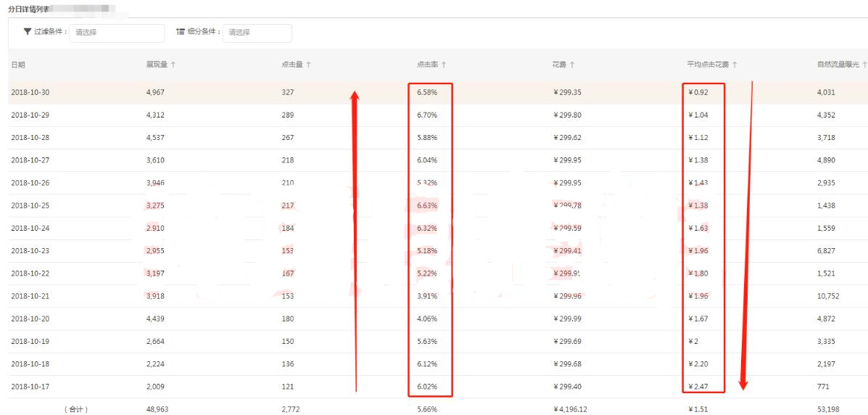Click the 点击量 header label
Viewport: 868px width, 415px height.
(292, 65)
